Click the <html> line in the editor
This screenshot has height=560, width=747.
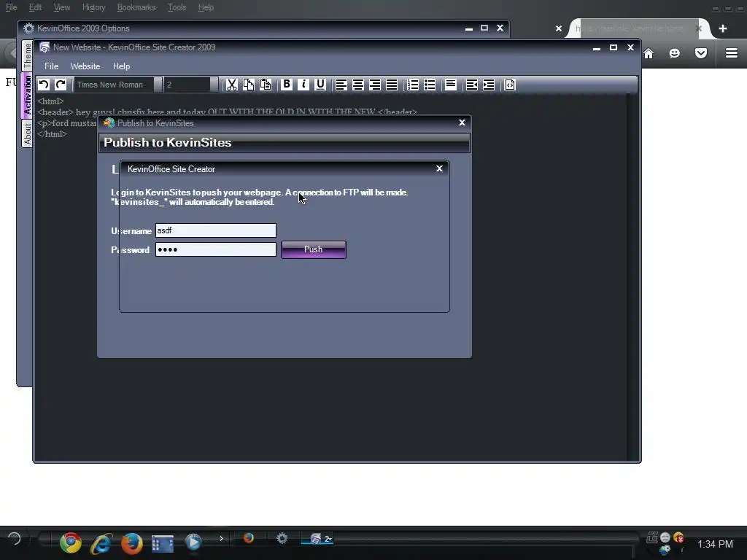point(50,101)
